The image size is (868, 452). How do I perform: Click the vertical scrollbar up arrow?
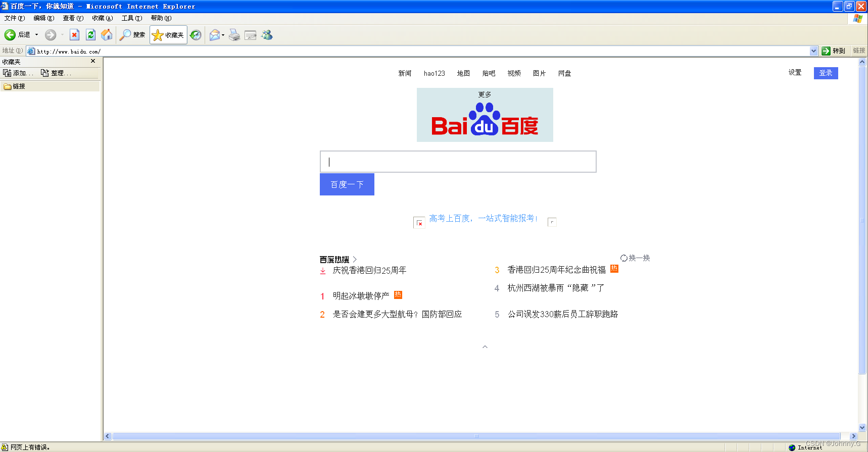[862, 62]
